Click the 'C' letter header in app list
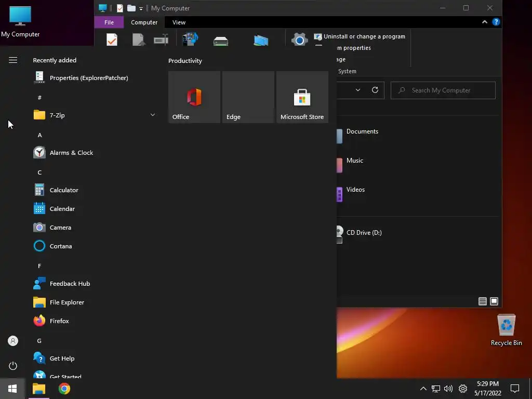Viewport: 532px width, 399px height. pyautogui.click(x=39, y=172)
